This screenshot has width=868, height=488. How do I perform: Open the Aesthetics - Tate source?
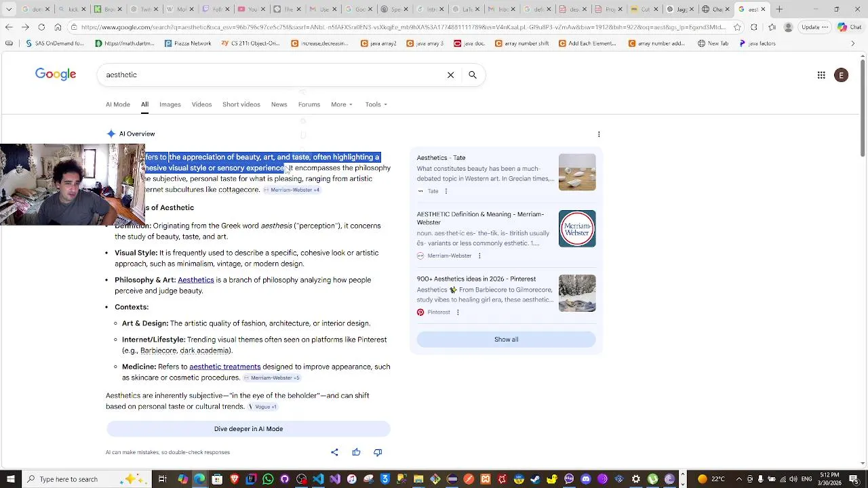click(441, 158)
